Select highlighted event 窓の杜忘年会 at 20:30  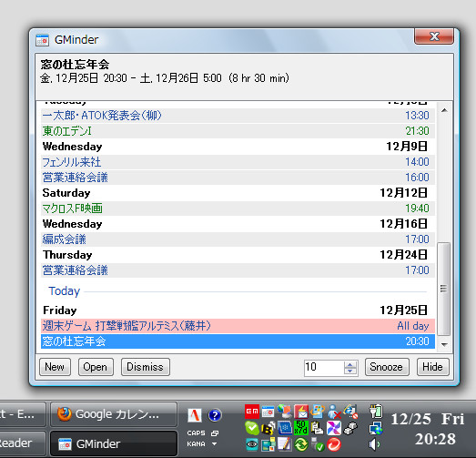point(238,341)
